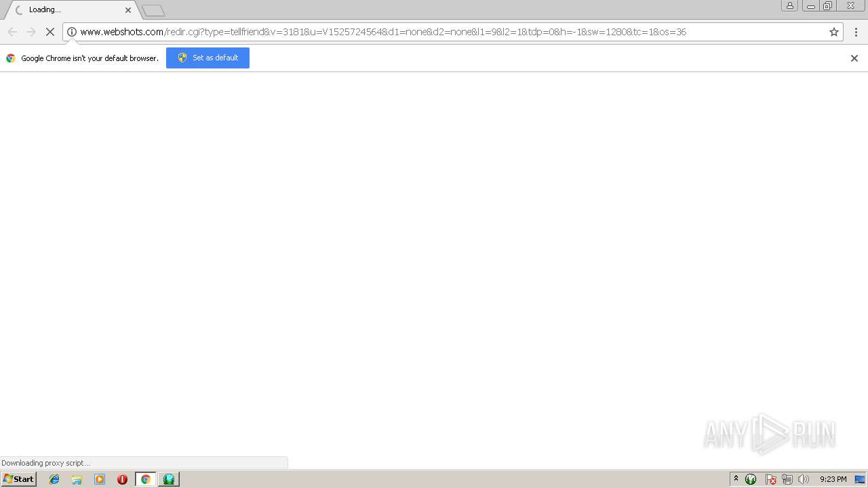The width and height of the screenshot is (868, 488).
Task: Show hidden system tray icons
Action: pyautogui.click(x=736, y=479)
